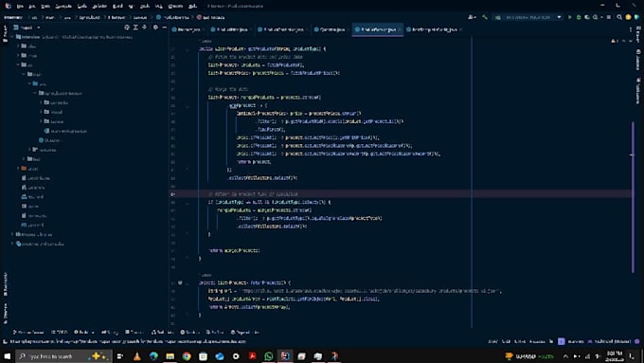
Task: Open Project panel gear options
Action: [x=155, y=27]
